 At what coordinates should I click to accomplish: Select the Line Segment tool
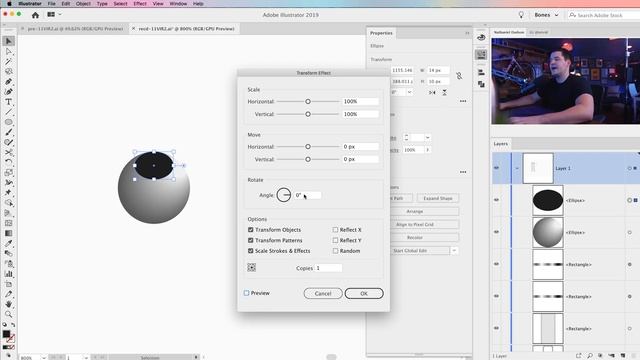pyautogui.click(x=9, y=112)
